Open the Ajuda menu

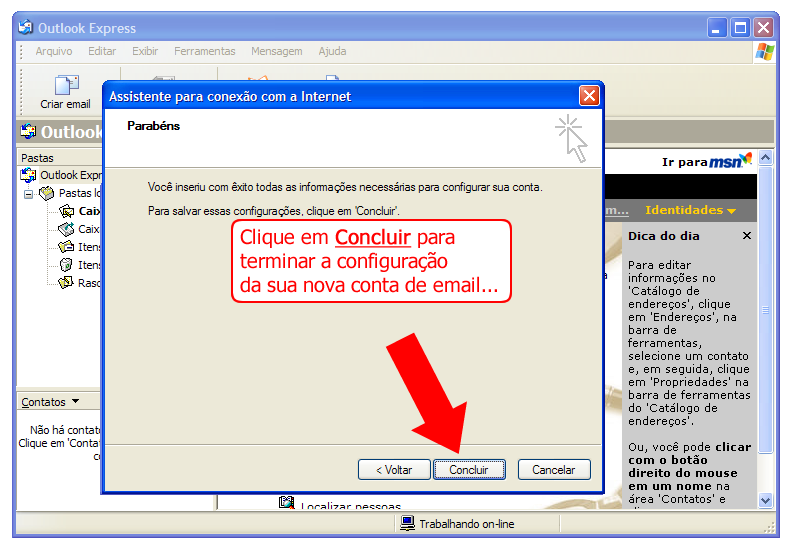click(x=332, y=51)
